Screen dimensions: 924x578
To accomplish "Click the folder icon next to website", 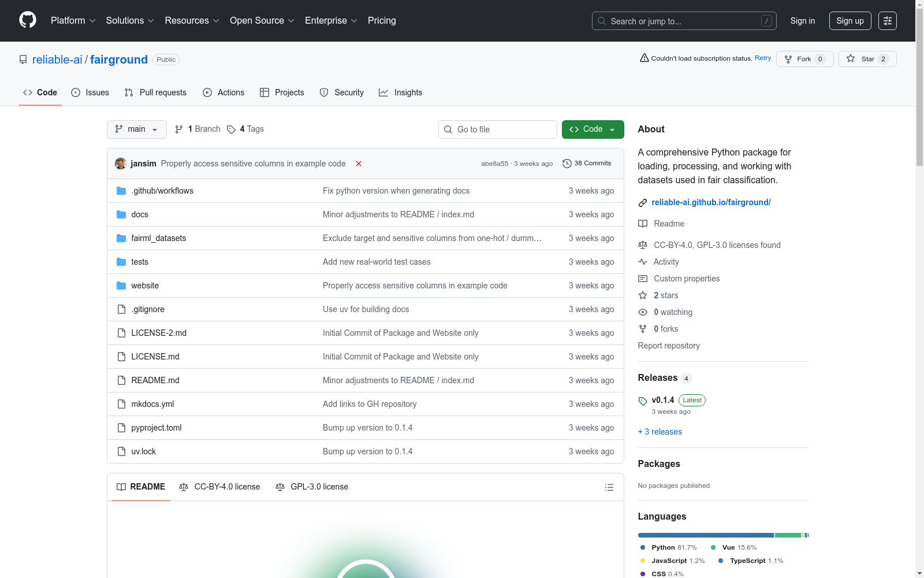I will point(121,286).
